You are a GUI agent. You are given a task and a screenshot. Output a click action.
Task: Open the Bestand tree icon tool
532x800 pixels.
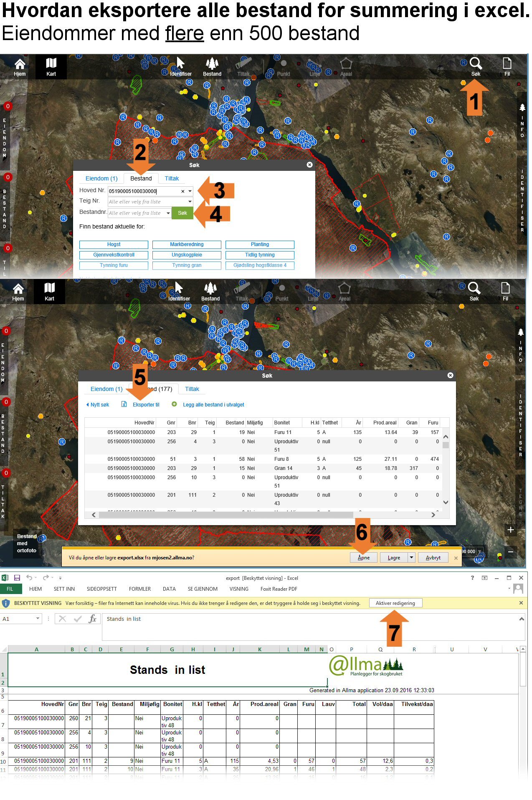212,66
